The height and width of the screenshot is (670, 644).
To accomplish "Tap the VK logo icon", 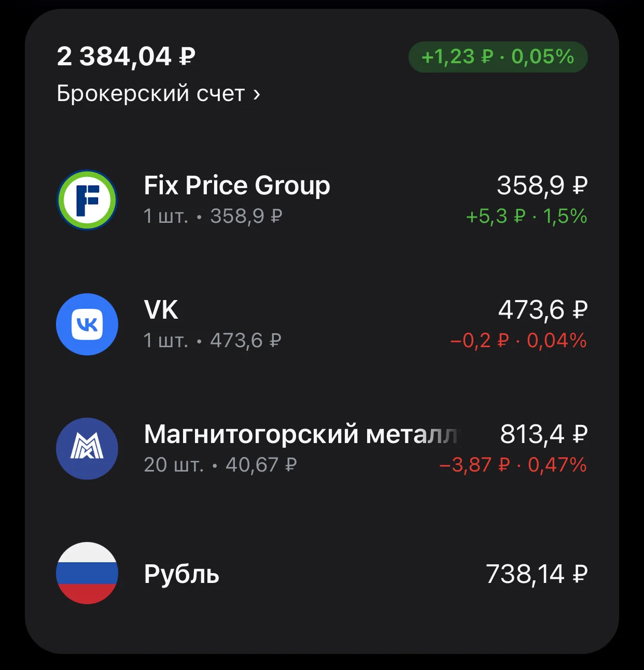I will point(87,324).
